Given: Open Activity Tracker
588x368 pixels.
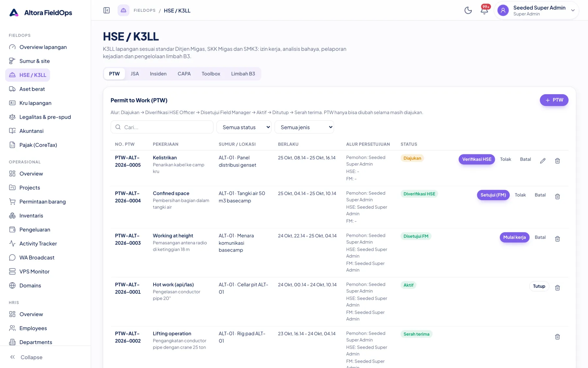Looking at the screenshot, I should (38, 244).
